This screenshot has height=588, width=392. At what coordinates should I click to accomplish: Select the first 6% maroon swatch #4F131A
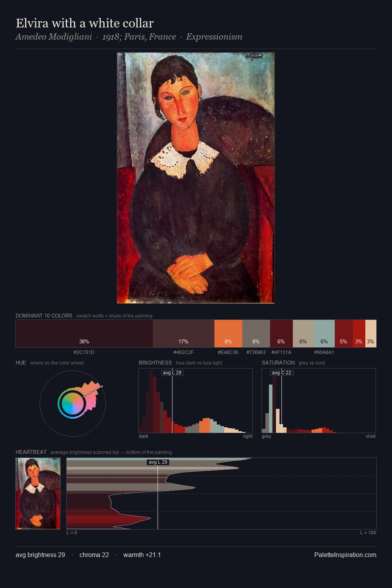click(x=281, y=334)
